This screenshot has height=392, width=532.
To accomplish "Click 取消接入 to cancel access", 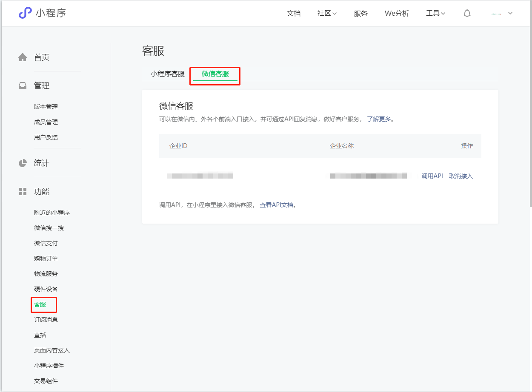I will click(461, 176).
